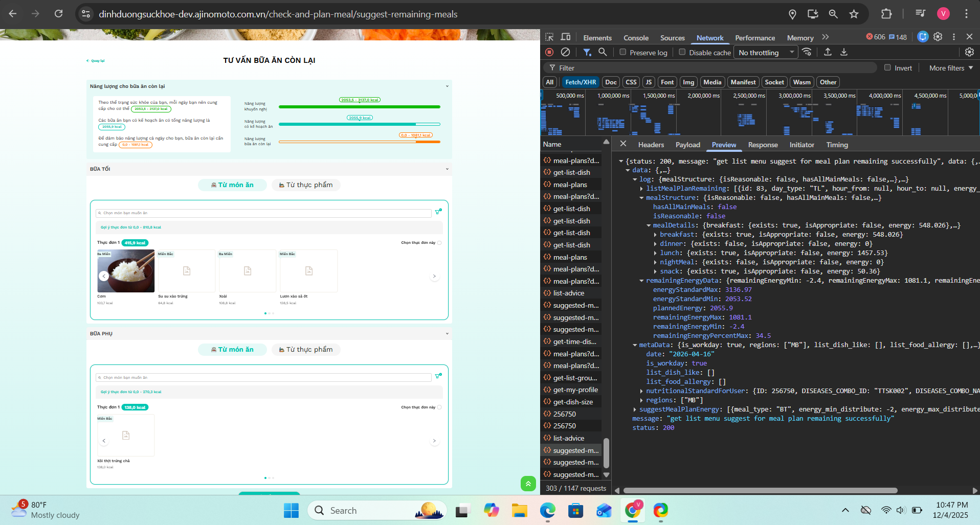Click the location pin icon in address bar

point(792,14)
